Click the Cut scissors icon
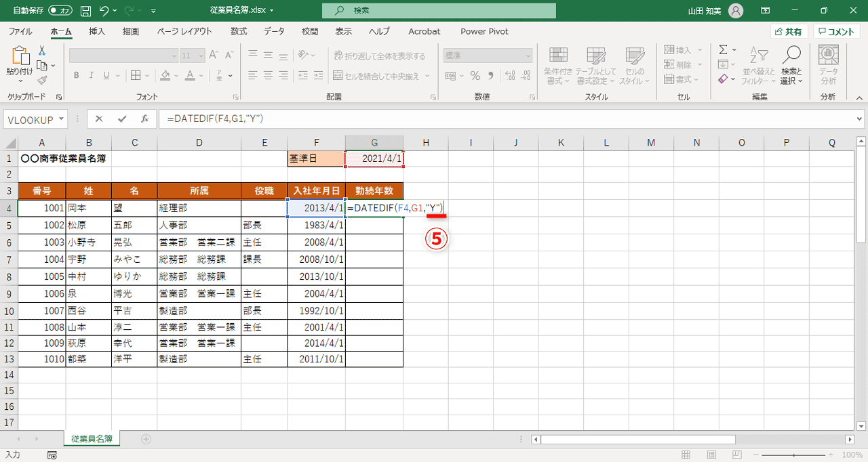This screenshot has height=462, width=868. coord(42,51)
